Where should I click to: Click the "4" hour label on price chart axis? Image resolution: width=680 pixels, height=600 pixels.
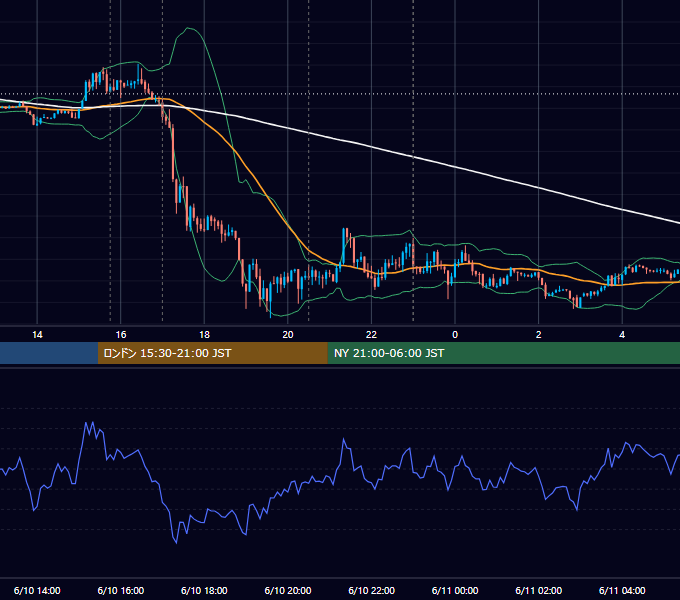click(x=622, y=335)
